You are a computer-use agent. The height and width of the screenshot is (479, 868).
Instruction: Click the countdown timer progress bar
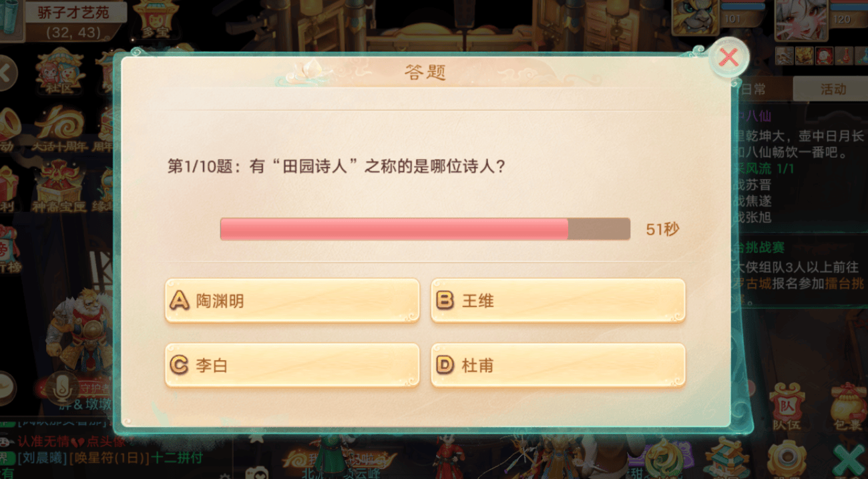(425, 228)
